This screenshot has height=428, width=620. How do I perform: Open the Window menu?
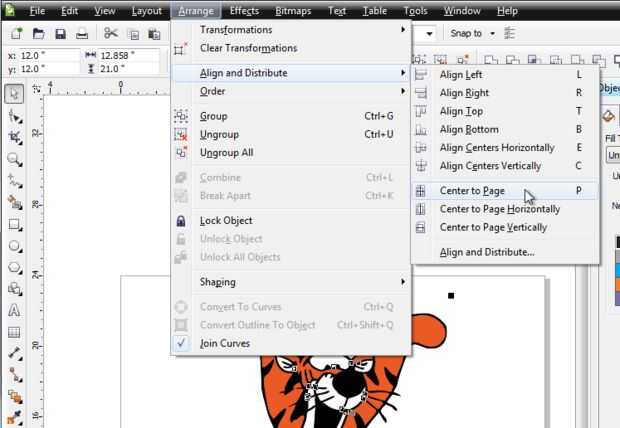pos(462,11)
